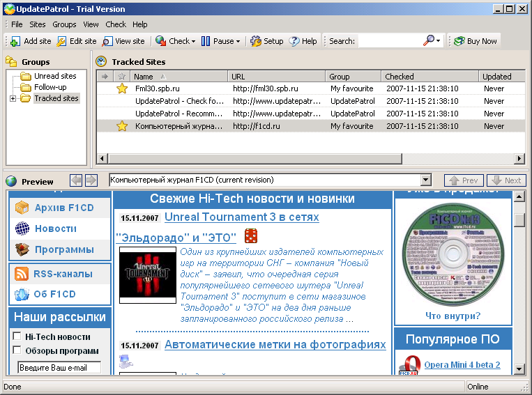
Task: Click the F1CD disc cover image
Action: click(x=453, y=255)
